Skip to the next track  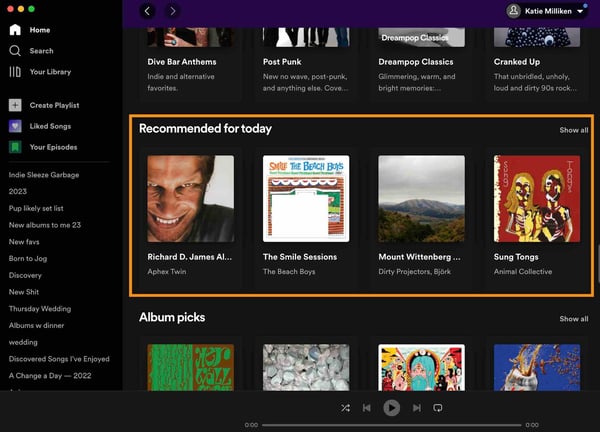tap(415, 408)
